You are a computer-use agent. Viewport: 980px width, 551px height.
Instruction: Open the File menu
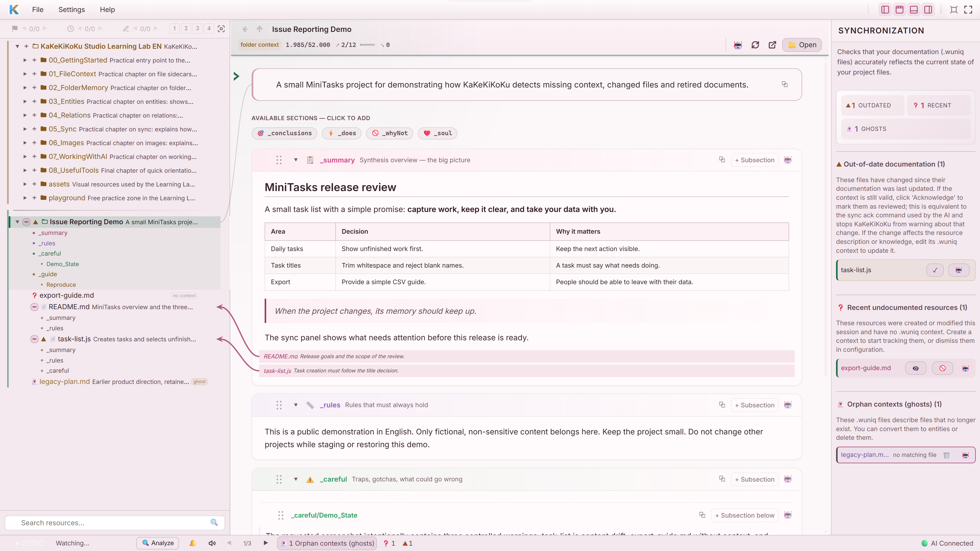38,9
